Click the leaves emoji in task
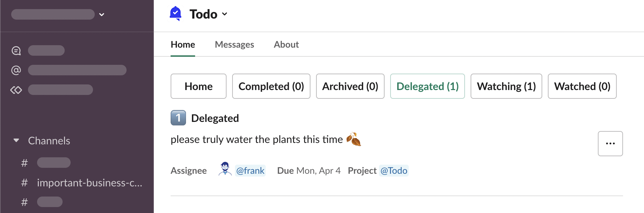This screenshot has width=644, height=213. click(353, 139)
